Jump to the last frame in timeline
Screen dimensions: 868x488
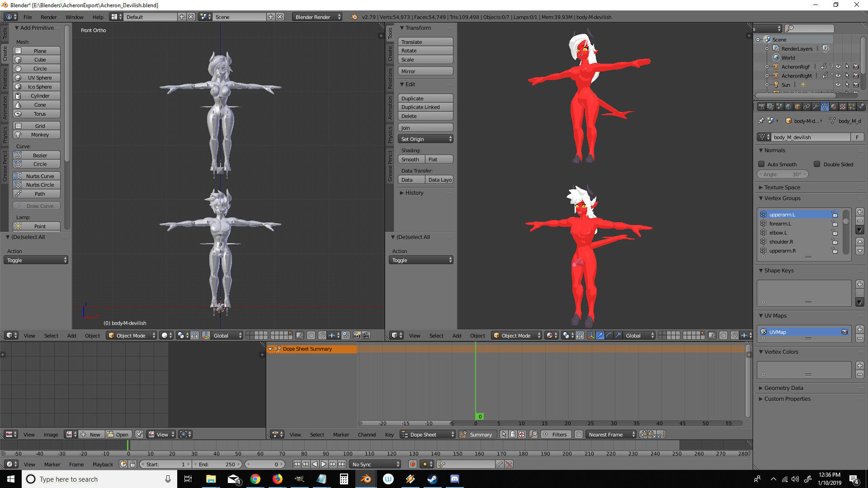click(342, 464)
